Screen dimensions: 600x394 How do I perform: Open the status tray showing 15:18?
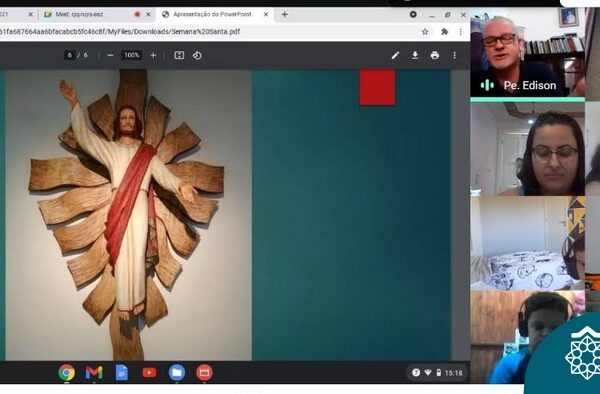[x=437, y=372]
